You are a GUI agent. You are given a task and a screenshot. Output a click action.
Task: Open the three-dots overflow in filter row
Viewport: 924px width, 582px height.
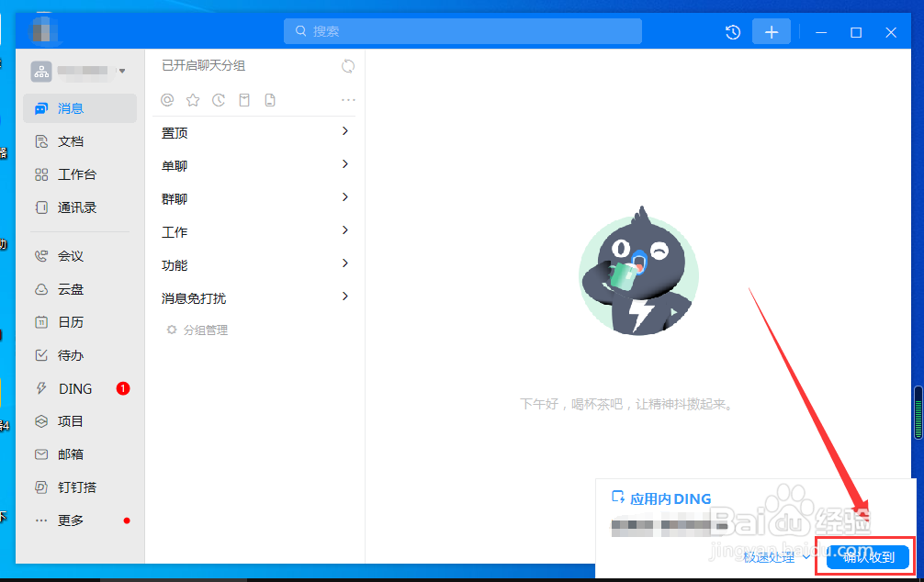[348, 100]
